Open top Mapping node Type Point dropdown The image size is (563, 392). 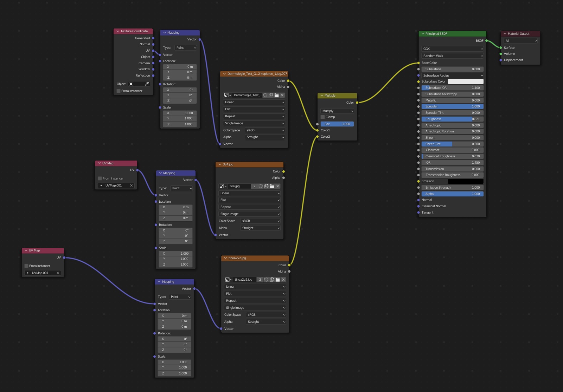pyautogui.click(x=186, y=48)
